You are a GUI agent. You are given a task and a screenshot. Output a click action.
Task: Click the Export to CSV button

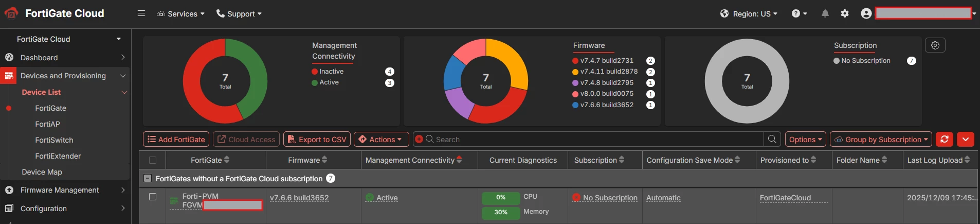coord(317,139)
